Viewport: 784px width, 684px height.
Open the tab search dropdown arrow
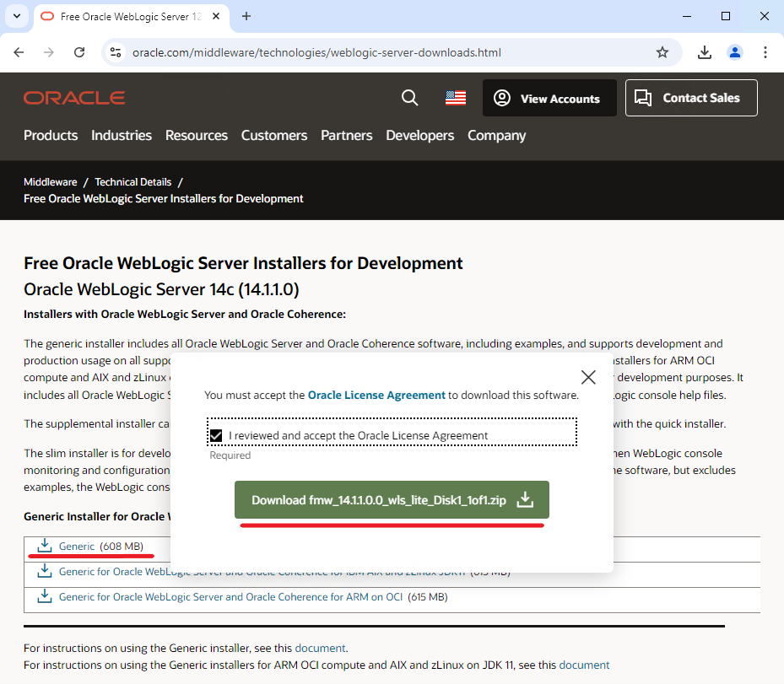point(17,16)
